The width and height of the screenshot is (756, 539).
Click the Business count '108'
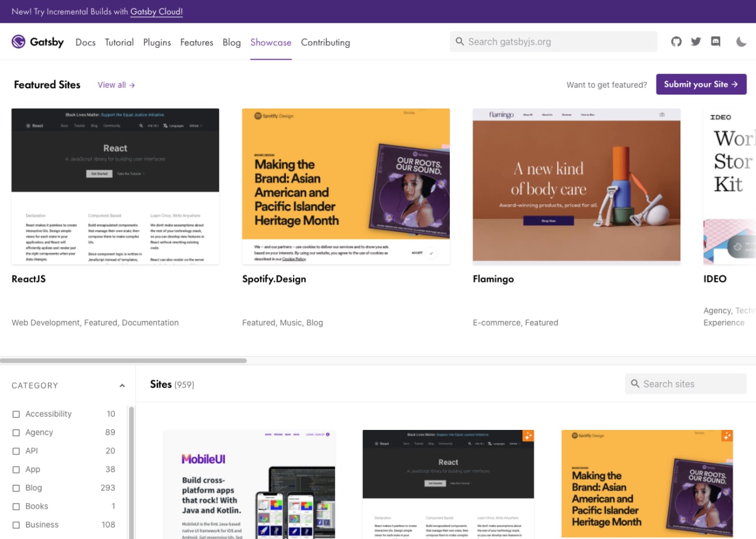pos(108,525)
